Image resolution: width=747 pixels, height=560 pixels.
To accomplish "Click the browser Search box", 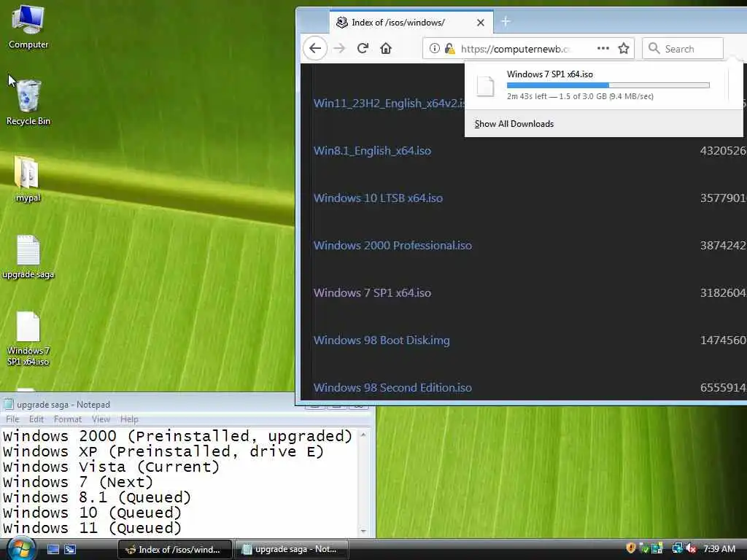I will [683, 49].
